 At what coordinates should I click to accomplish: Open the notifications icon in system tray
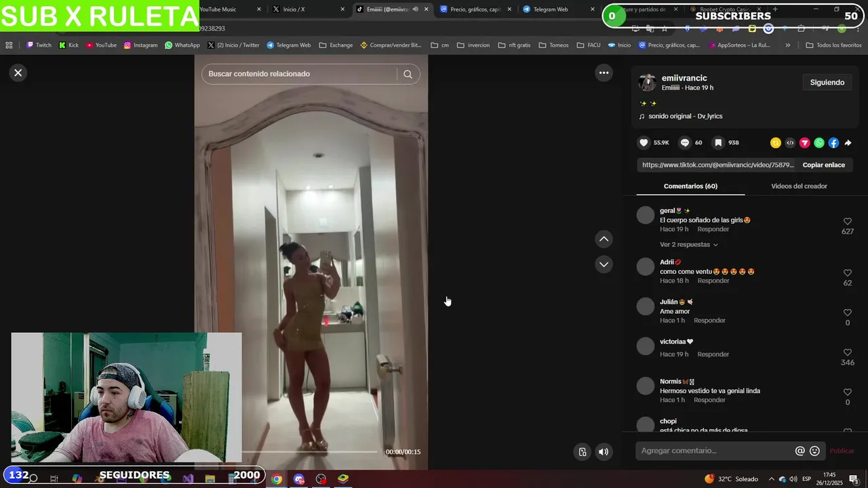854,479
